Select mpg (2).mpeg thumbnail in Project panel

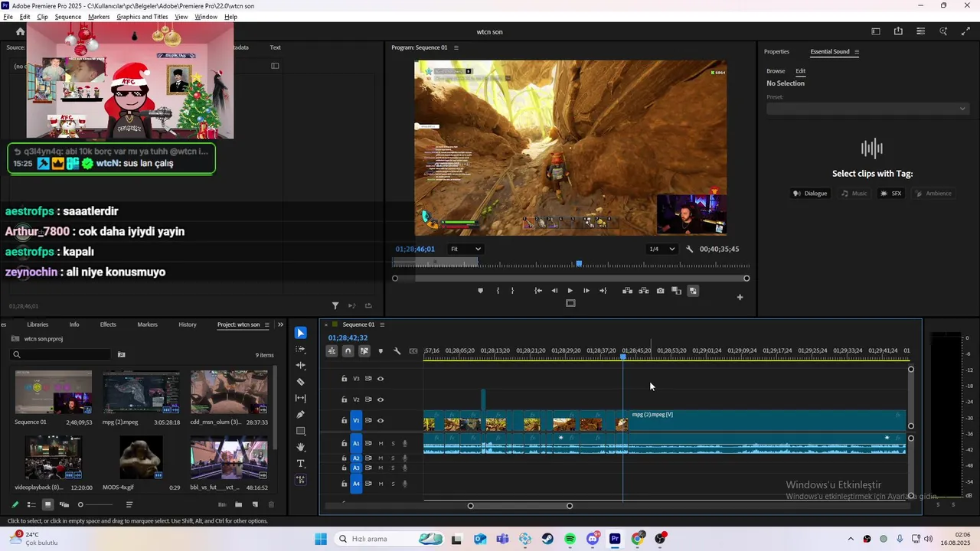(x=142, y=393)
